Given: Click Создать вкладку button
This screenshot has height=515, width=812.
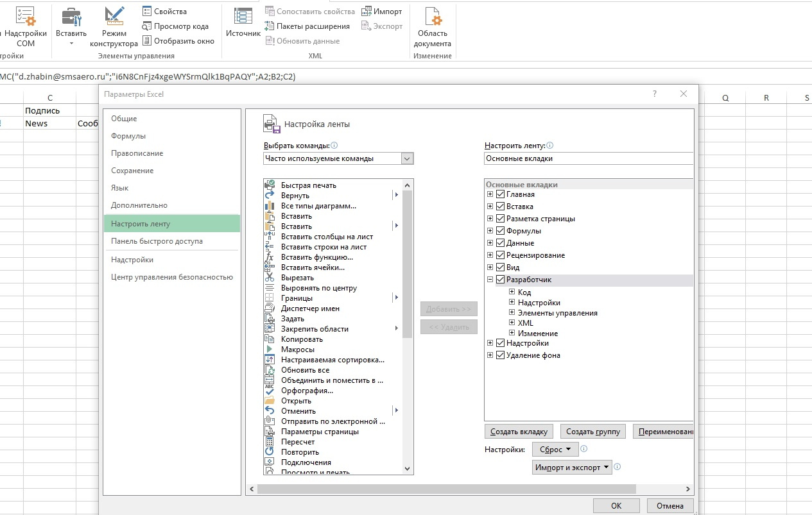Looking at the screenshot, I should tap(519, 432).
